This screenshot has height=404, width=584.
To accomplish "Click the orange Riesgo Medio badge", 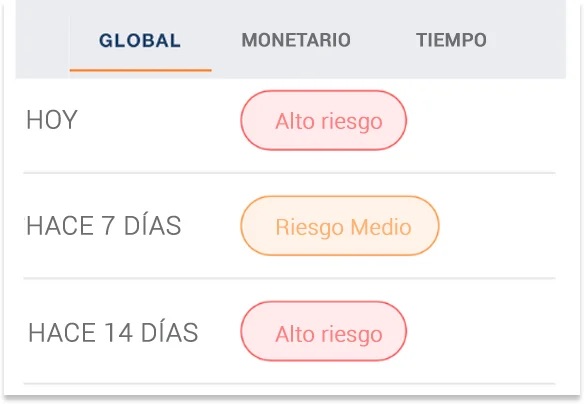I will pos(340,226).
